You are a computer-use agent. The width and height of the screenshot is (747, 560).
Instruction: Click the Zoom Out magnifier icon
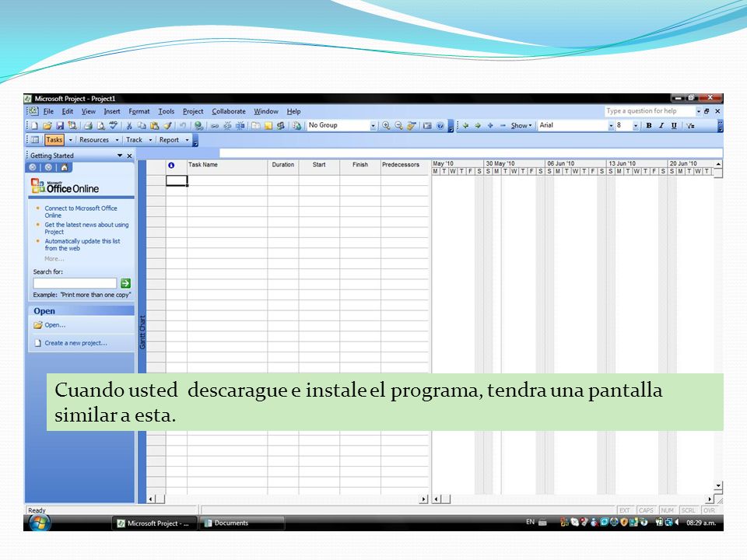pyautogui.click(x=398, y=126)
